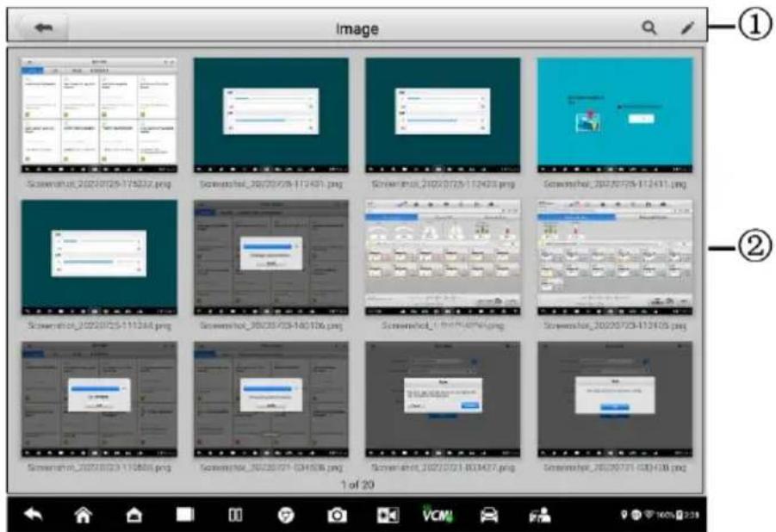
Task: Open the thumbnail of file ending 175232.png
Action: [x=99, y=114]
